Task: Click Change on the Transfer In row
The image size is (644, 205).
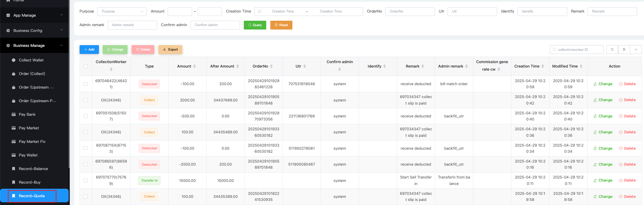Action: (603, 181)
